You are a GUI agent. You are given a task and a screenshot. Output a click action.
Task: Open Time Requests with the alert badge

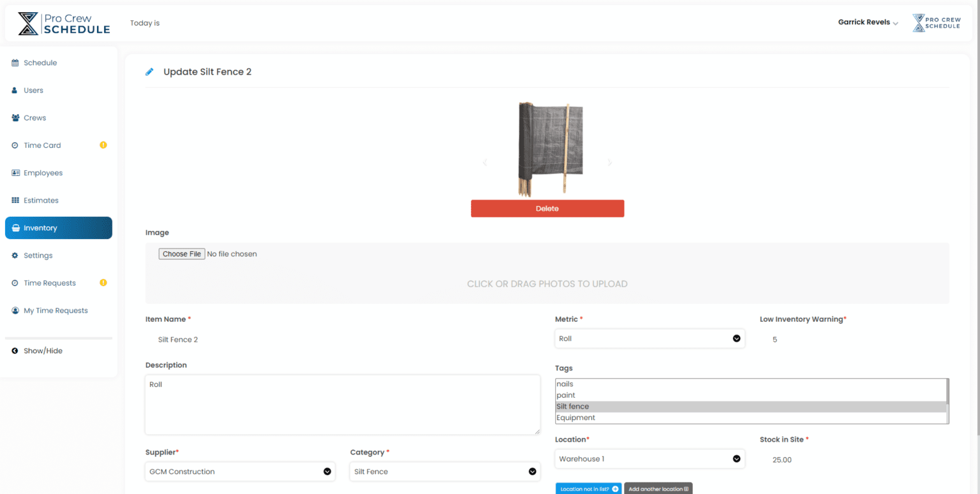coord(50,282)
